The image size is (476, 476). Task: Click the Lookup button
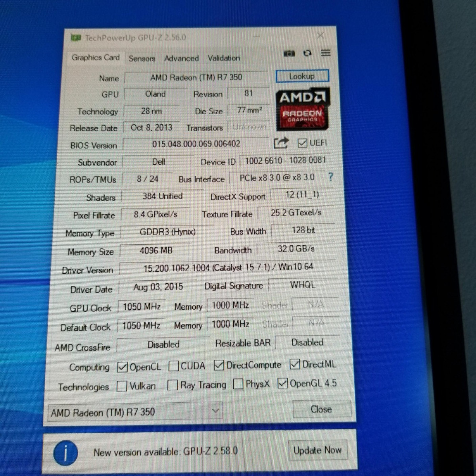[302, 76]
